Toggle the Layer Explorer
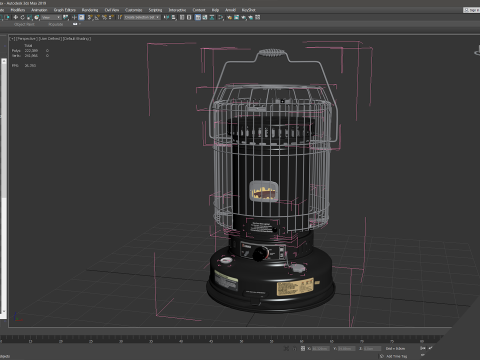480x360 pixels. click(x=189, y=17)
